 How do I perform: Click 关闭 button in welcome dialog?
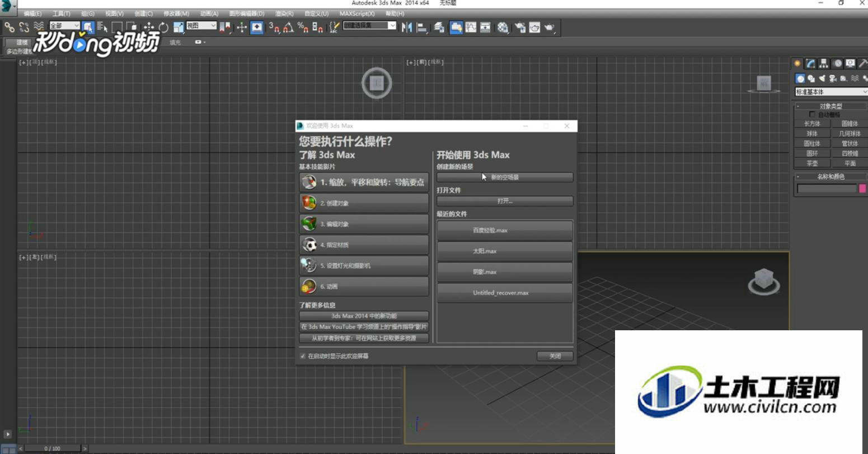pyautogui.click(x=555, y=356)
